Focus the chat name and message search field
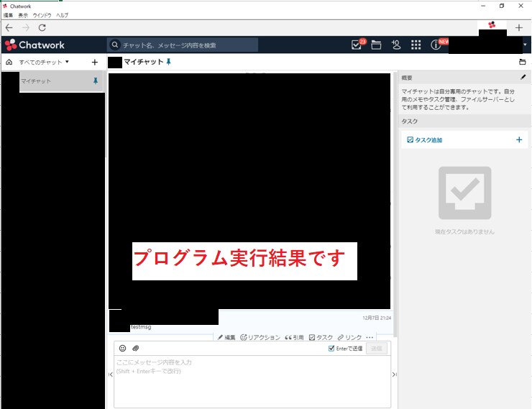The width and height of the screenshot is (532, 409). 183,45
